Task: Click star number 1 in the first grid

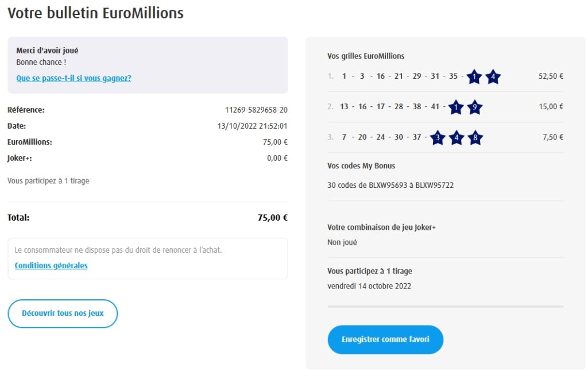Action: point(474,76)
